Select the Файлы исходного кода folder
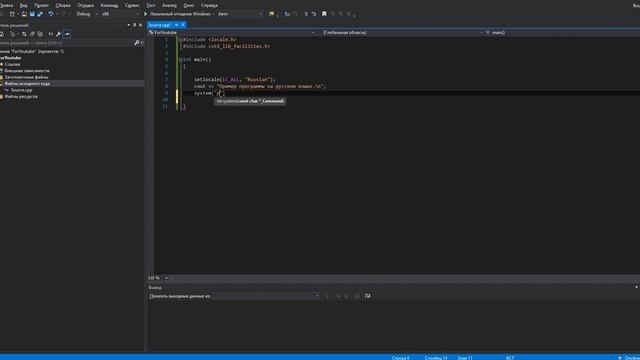The width and height of the screenshot is (640, 360). pos(27,84)
